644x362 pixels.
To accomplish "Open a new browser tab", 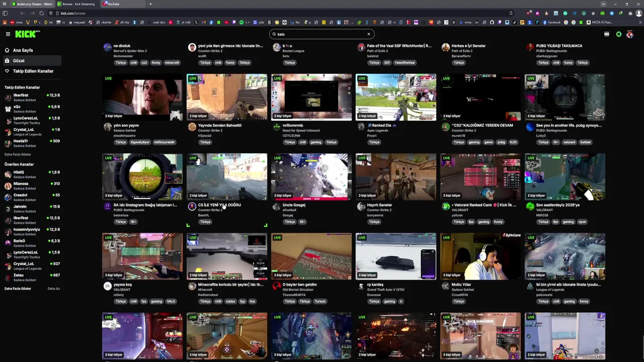I will pyautogui.click(x=150, y=4).
